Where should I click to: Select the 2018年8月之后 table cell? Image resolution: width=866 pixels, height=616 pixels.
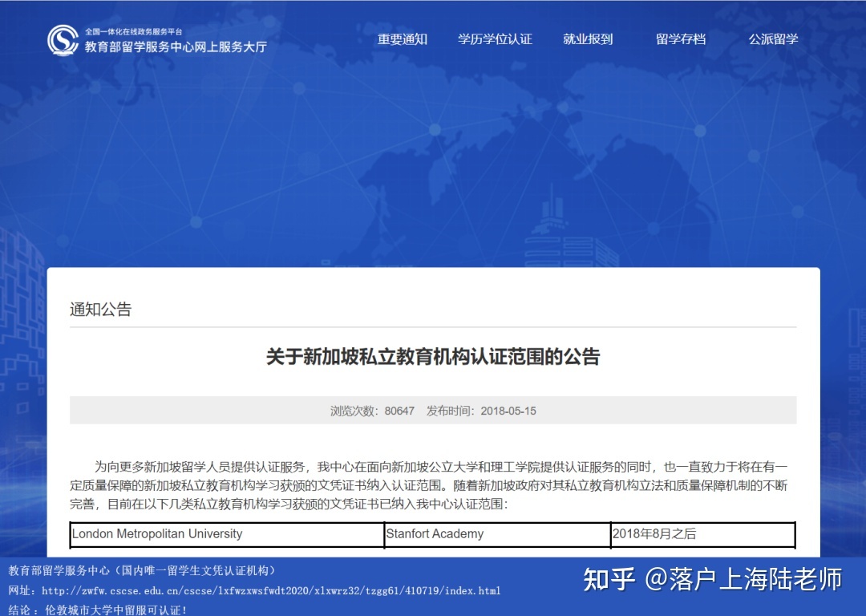point(702,534)
